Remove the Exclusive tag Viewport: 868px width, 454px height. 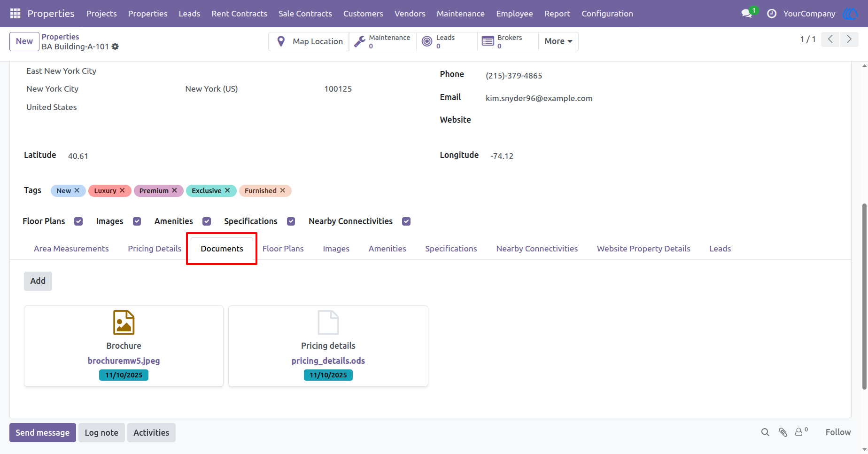pos(227,190)
